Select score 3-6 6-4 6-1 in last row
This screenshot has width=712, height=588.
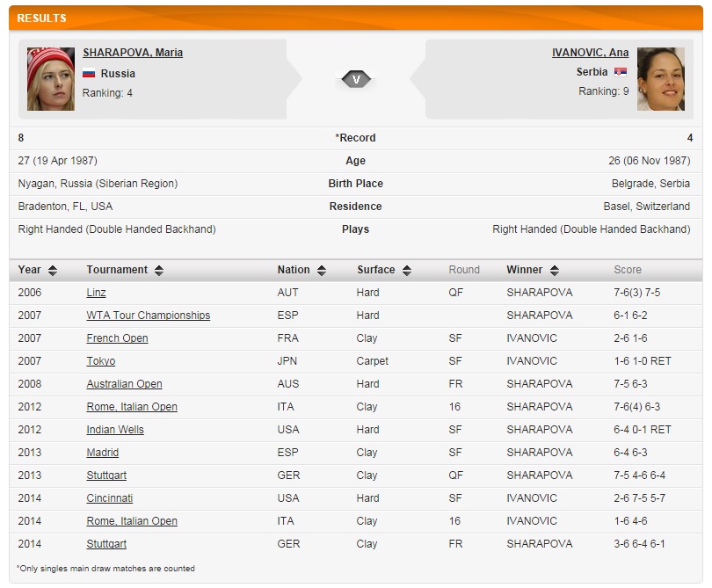[639, 544]
